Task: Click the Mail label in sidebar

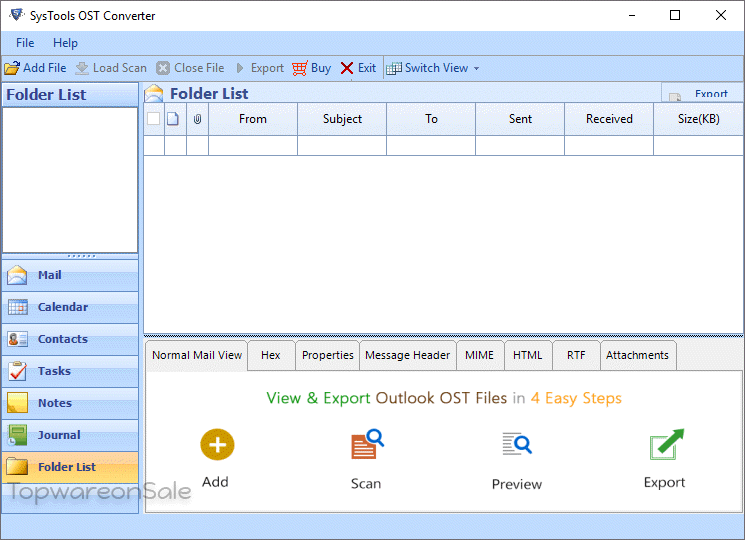Action: click(49, 275)
